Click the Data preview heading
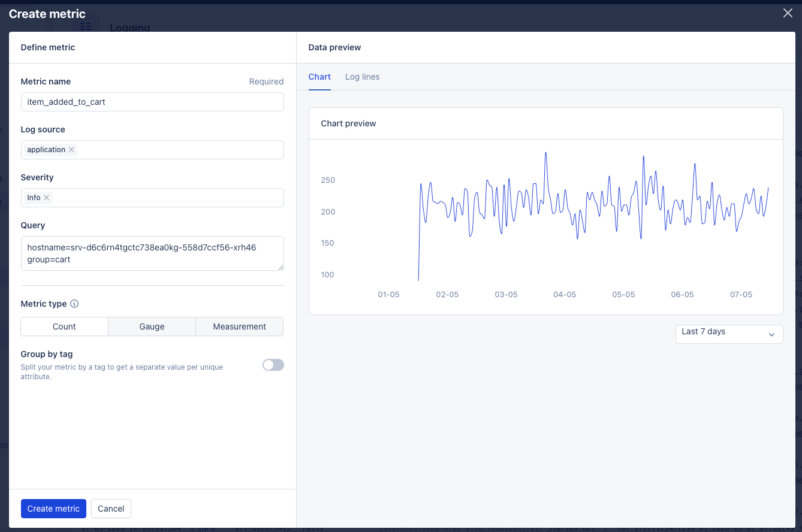The height and width of the screenshot is (532, 802). click(x=334, y=47)
